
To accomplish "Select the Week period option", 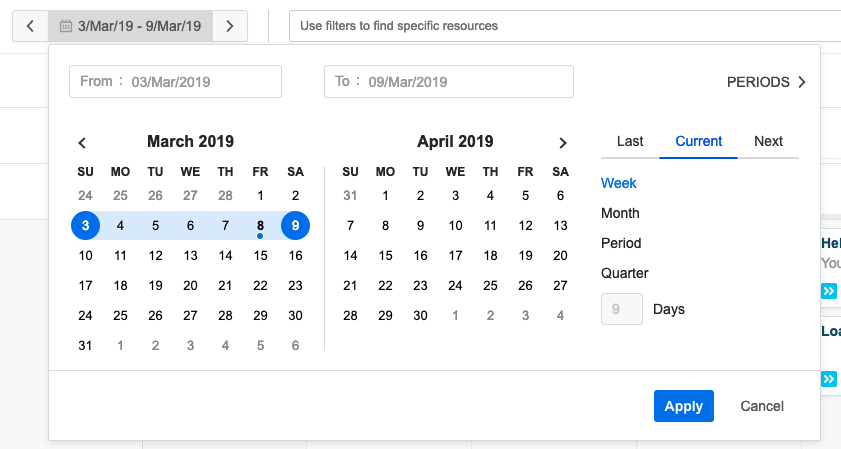I will [619, 183].
